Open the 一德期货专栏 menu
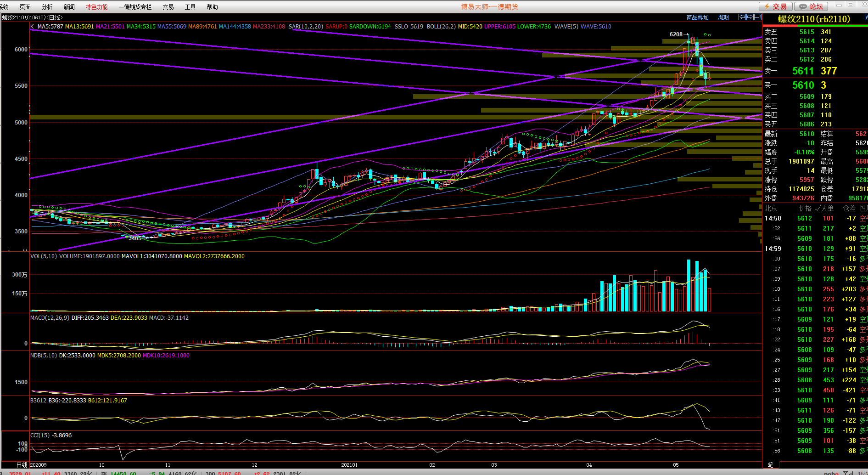This screenshot has width=868, height=475. 135,7
